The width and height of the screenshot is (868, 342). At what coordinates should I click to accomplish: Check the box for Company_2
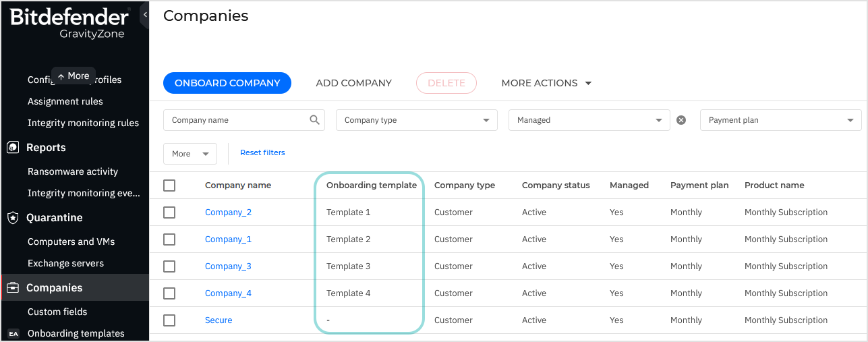pyautogui.click(x=169, y=212)
